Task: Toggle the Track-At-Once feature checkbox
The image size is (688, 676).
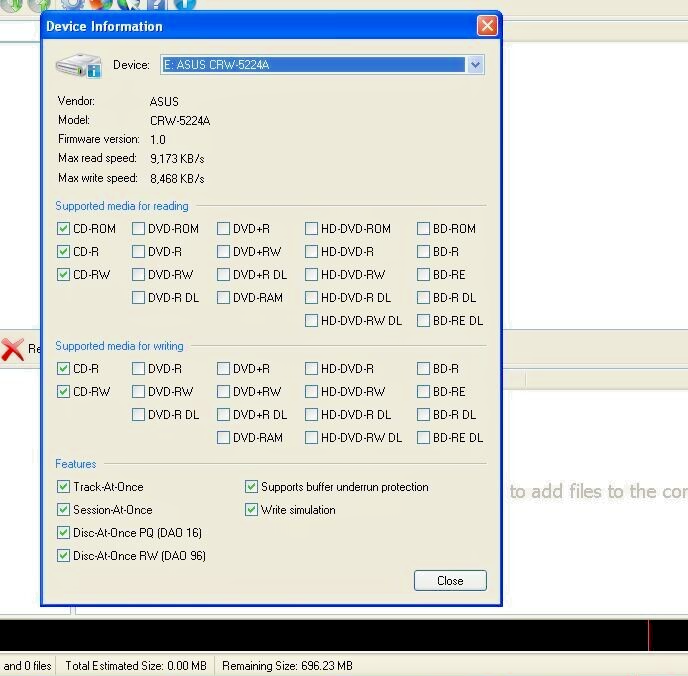Action: coord(63,486)
